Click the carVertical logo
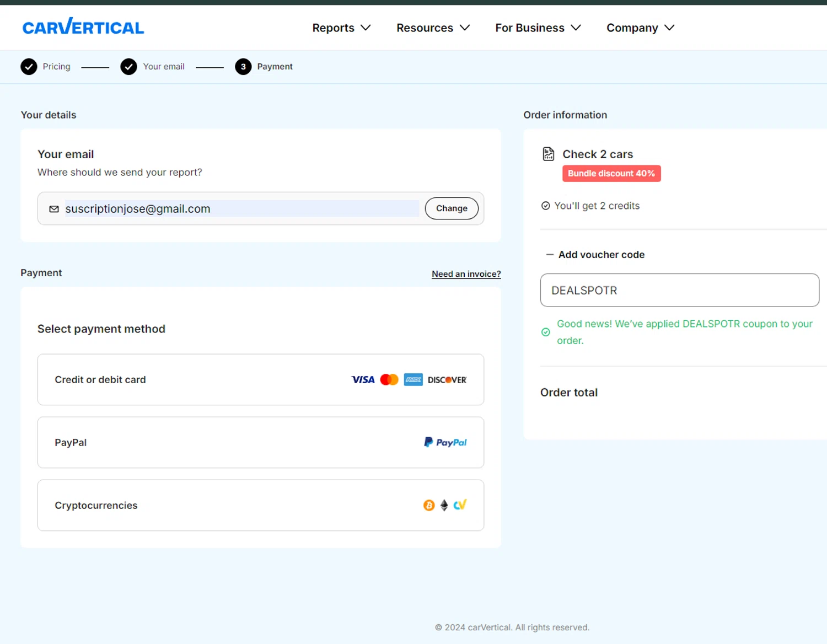The image size is (827, 644). pos(83,26)
